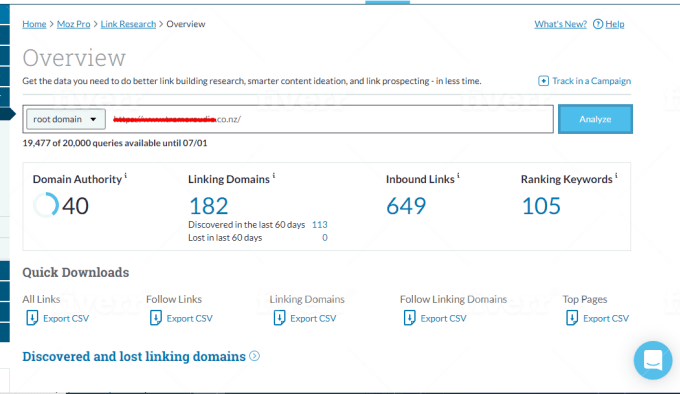Click the Help question mark icon
Image resolution: width=680 pixels, height=394 pixels.
click(598, 24)
